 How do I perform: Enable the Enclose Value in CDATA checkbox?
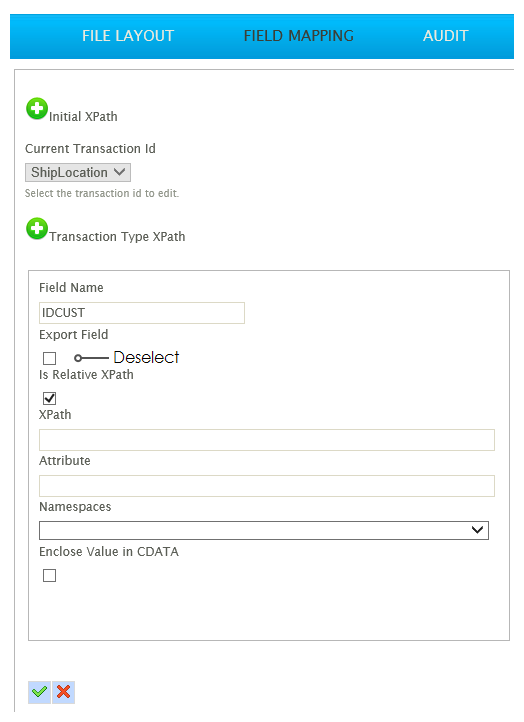(x=49, y=576)
